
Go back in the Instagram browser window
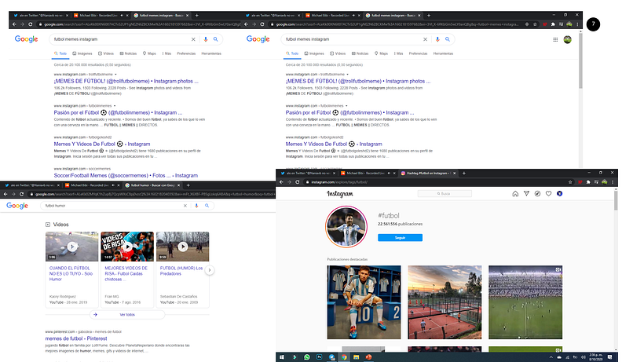click(x=281, y=182)
